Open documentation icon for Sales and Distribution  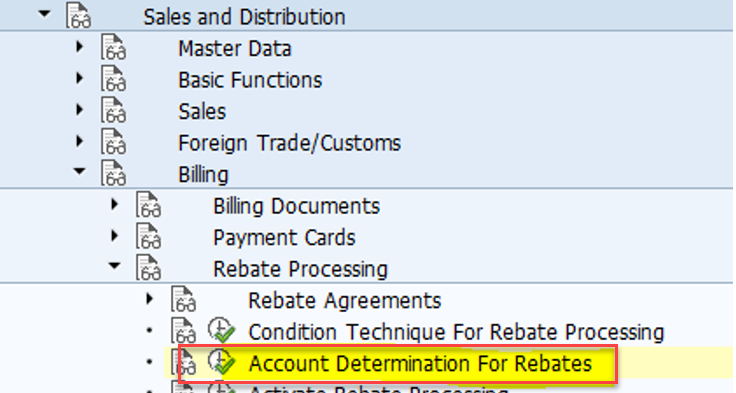[78, 15]
